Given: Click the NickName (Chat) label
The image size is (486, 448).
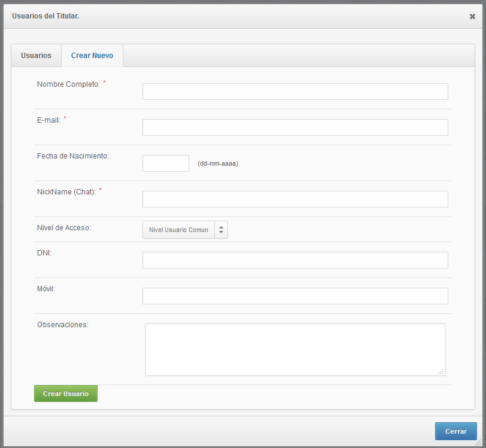Looking at the screenshot, I should pyautogui.click(x=66, y=192).
